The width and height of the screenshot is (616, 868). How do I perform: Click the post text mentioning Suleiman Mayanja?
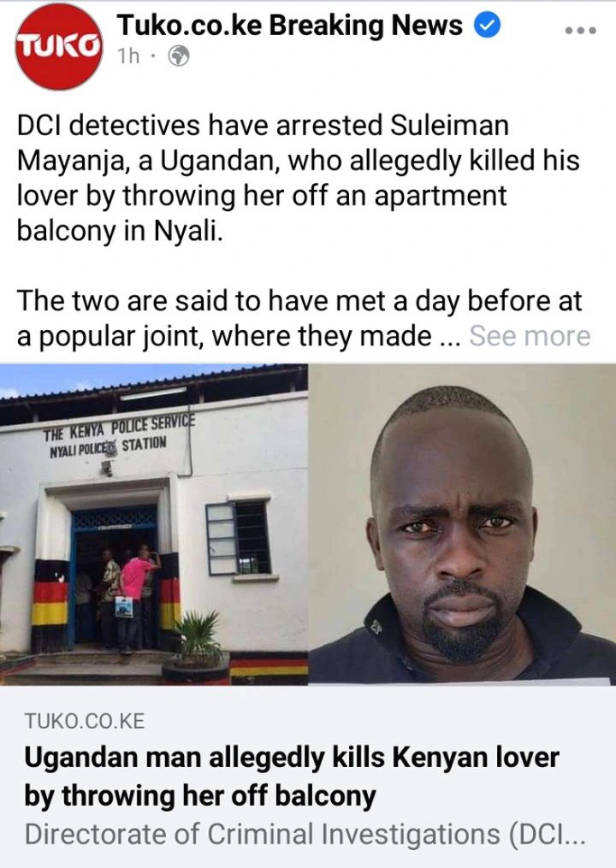coord(298,178)
